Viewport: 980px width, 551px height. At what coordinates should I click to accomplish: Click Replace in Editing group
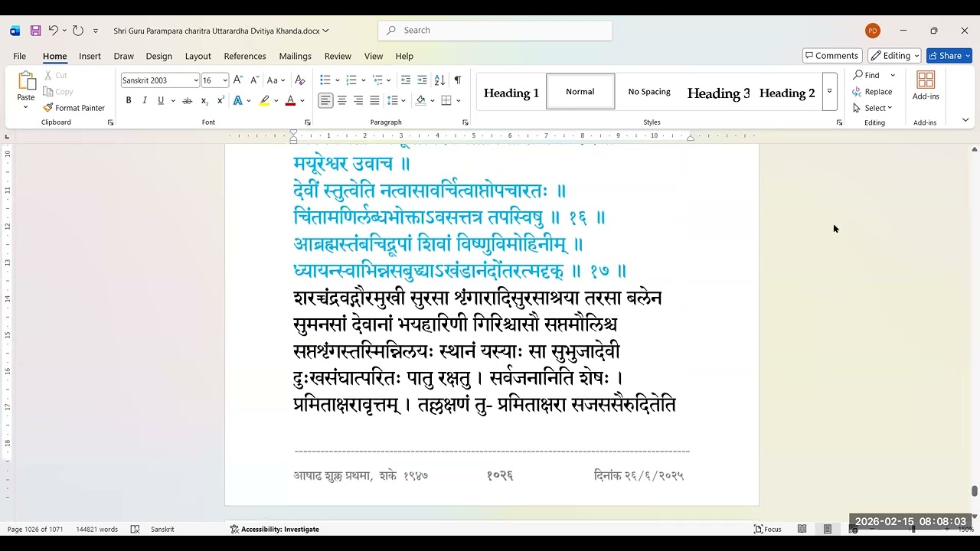pos(872,92)
